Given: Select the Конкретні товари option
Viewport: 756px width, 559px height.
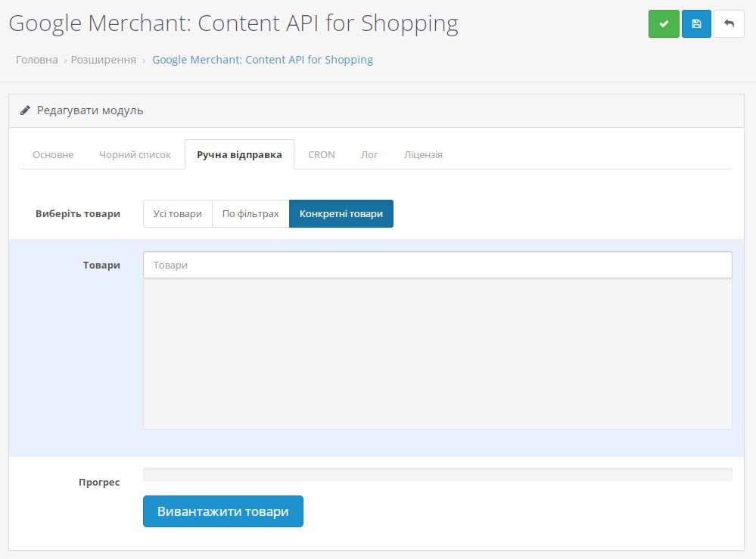Looking at the screenshot, I should tap(341, 213).
